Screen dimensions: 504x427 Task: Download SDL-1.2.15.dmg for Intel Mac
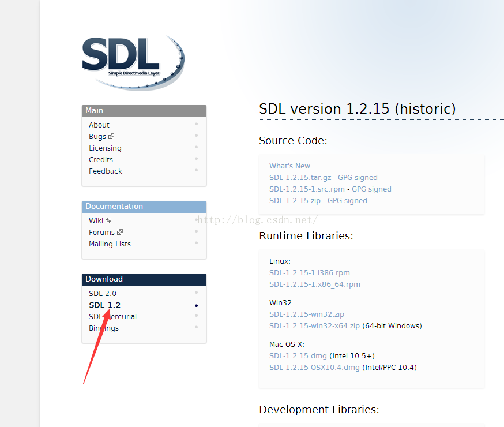coord(298,355)
